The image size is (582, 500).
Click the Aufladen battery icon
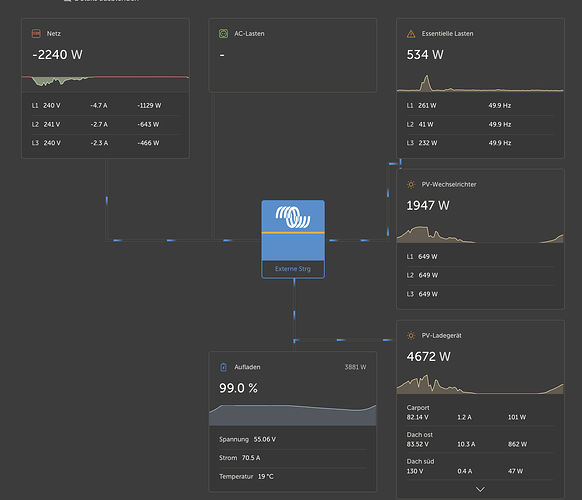click(x=223, y=367)
